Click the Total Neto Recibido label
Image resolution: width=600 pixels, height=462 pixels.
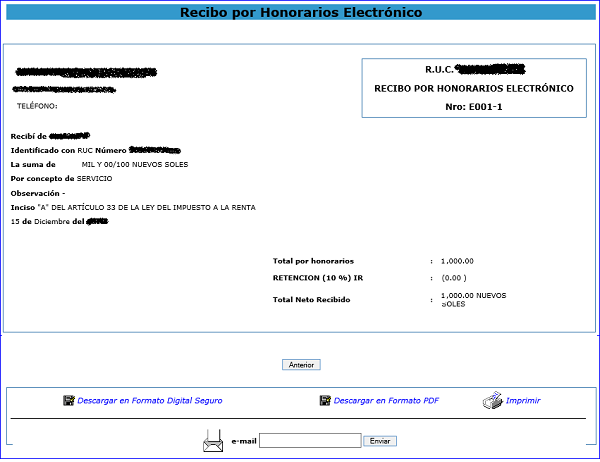click(311, 300)
